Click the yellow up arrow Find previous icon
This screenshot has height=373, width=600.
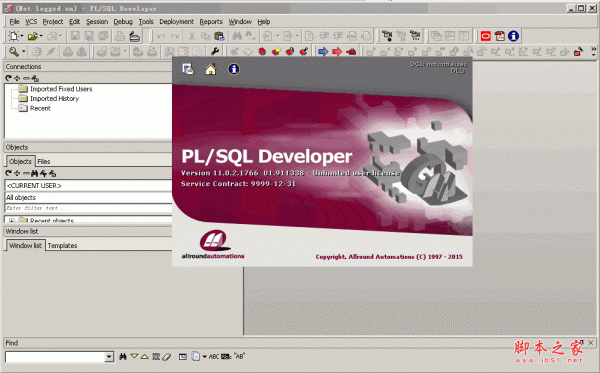coord(144,357)
